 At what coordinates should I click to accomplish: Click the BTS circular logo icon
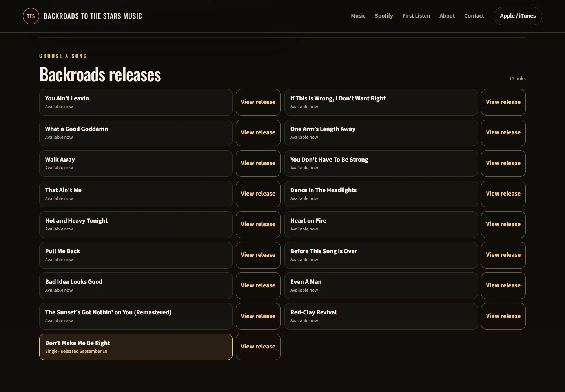click(31, 16)
